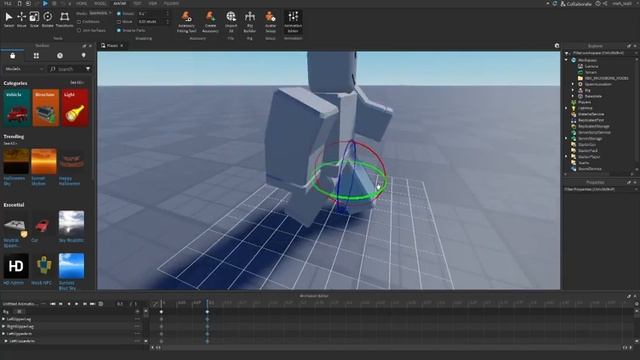
Task: Switch to the PLUGINS ribbon tab
Action: coord(171,3)
